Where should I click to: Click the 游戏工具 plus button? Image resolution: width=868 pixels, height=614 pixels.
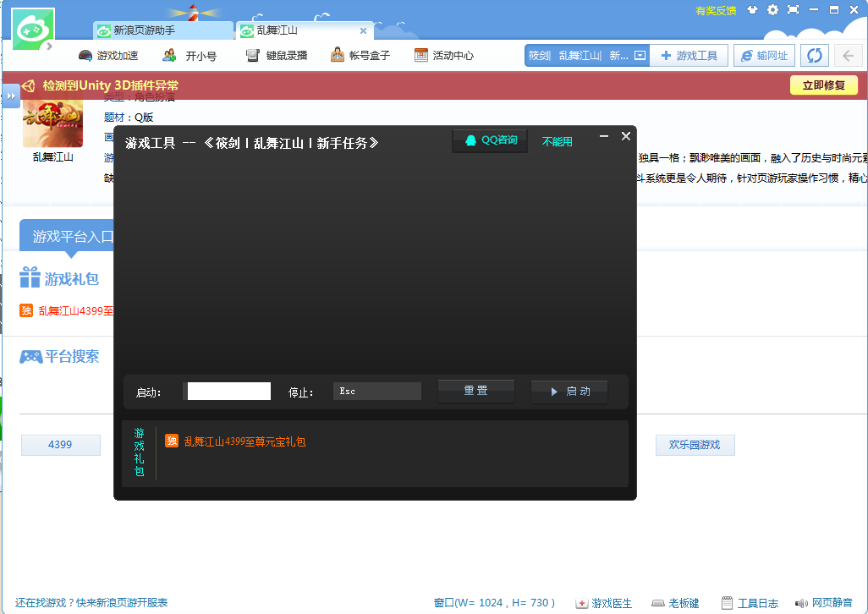coord(689,55)
